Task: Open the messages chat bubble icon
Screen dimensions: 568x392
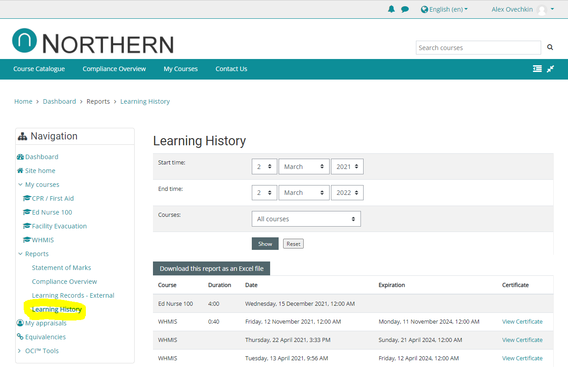Action: (405, 9)
